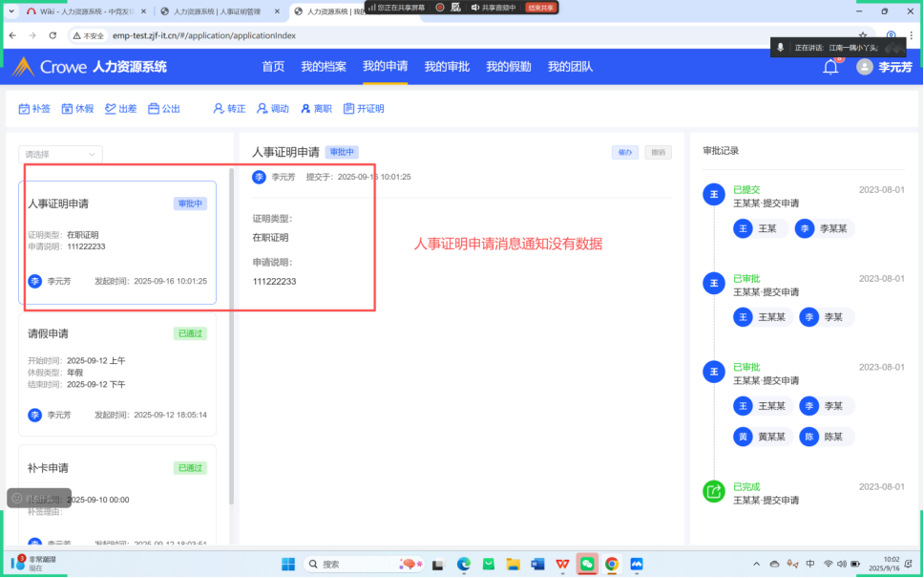Click the browser address bar URL
924x578 pixels.
coord(204,35)
